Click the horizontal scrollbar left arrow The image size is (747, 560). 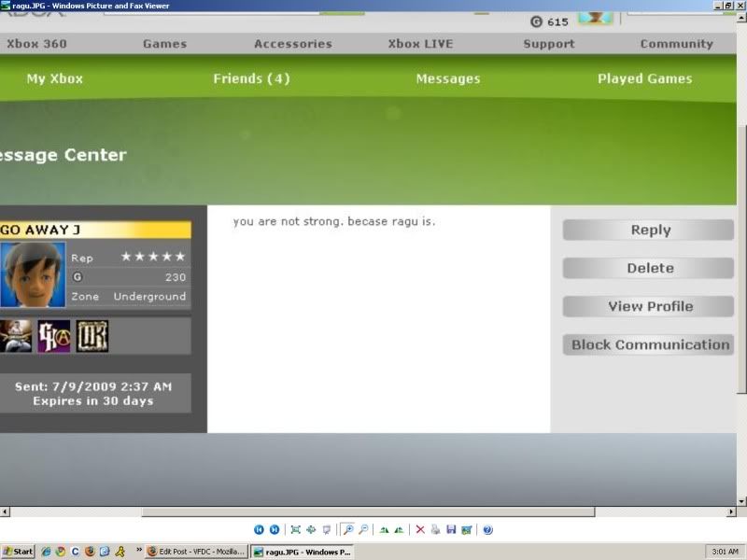(5, 511)
